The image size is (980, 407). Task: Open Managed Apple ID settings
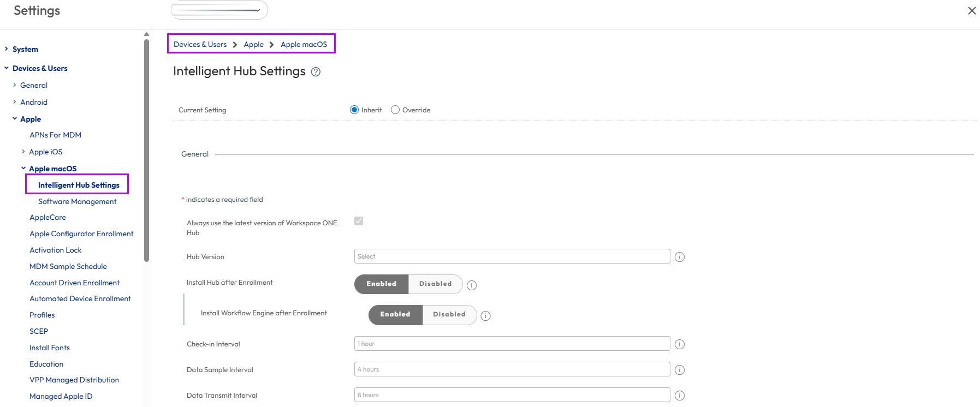61,396
